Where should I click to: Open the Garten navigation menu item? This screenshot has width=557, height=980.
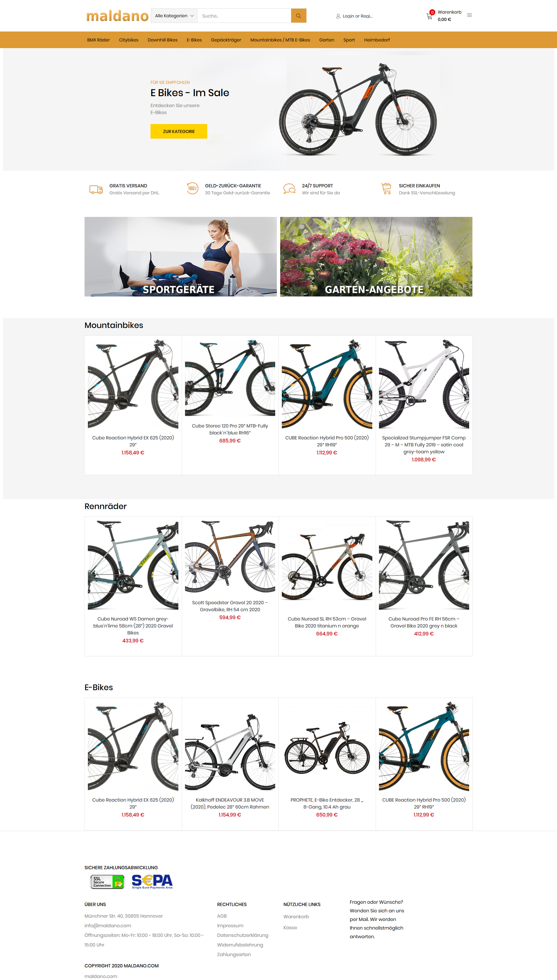coord(327,40)
